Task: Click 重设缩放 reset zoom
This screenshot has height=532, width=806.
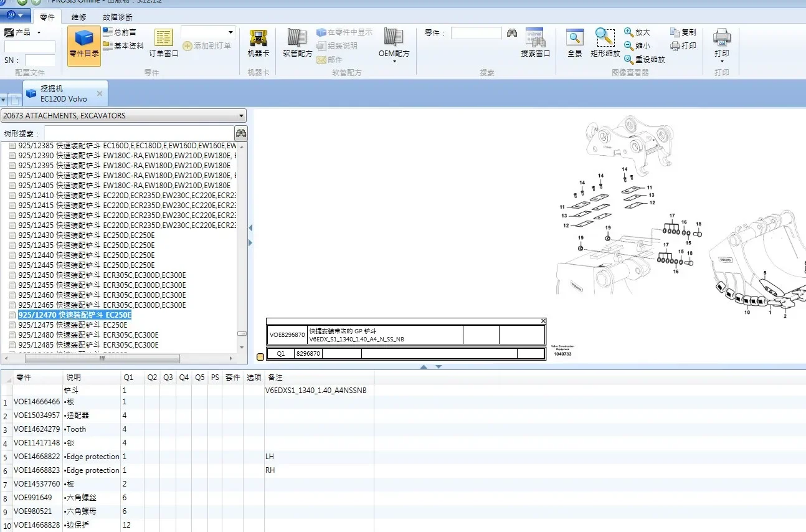Action: tap(645, 59)
